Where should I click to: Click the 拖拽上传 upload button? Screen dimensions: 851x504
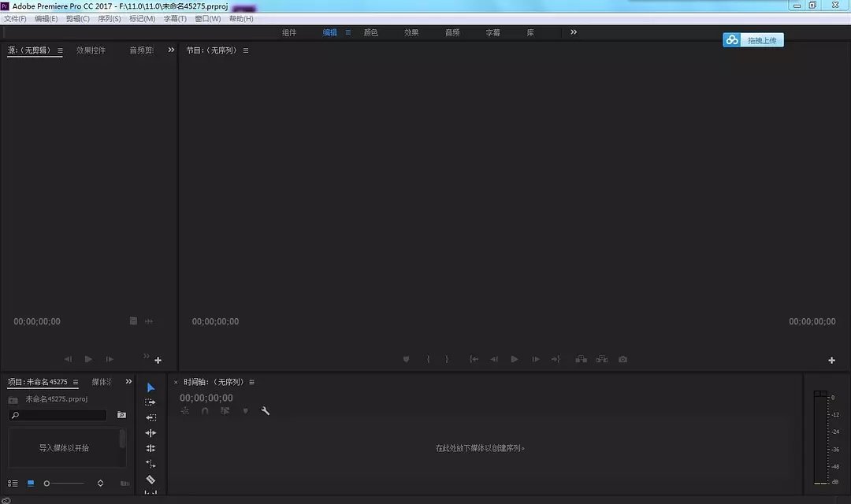tap(753, 40)
